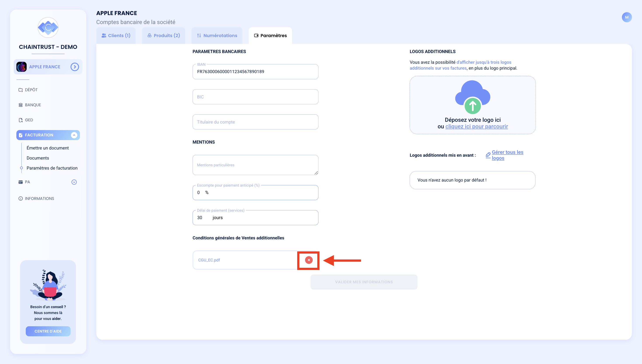Open Gérer tous les logos link

(x=507, y=155)
